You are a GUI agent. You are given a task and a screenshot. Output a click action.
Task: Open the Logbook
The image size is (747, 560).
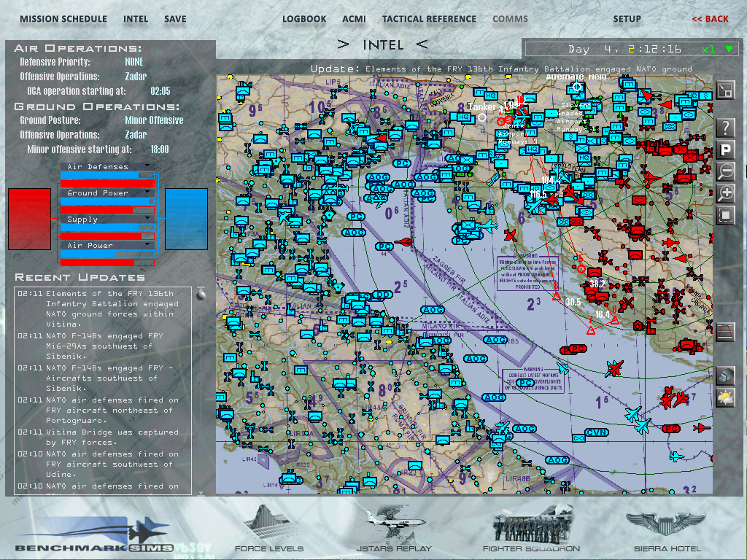[x=304, y=19]
